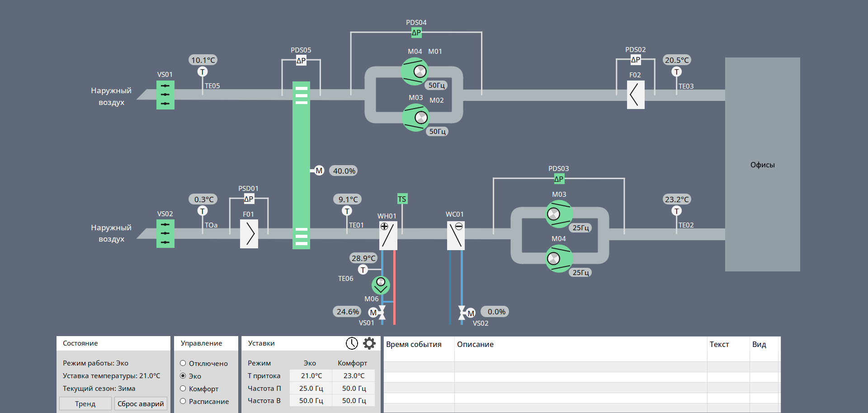Image resolution: width=868 pixels, height=413 pixels.
Task: Open the gear settings icon in Уставки panel
Action: click(x=369, y=343)
